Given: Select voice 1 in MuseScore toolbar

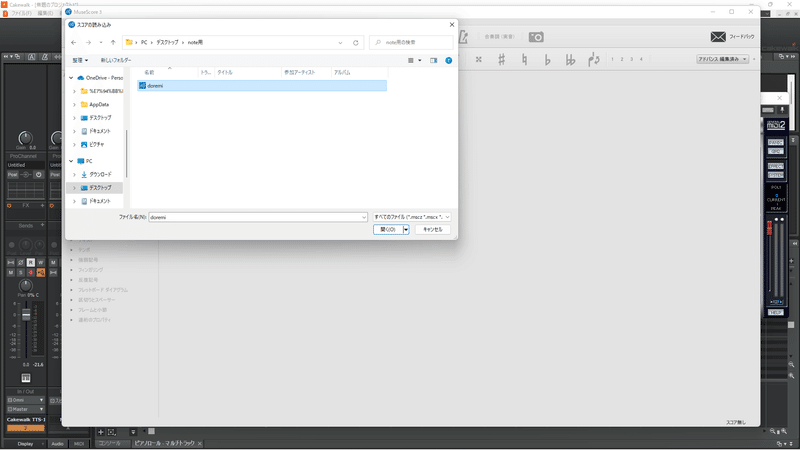Looking at the screenshot, I should tap(612, 59).
